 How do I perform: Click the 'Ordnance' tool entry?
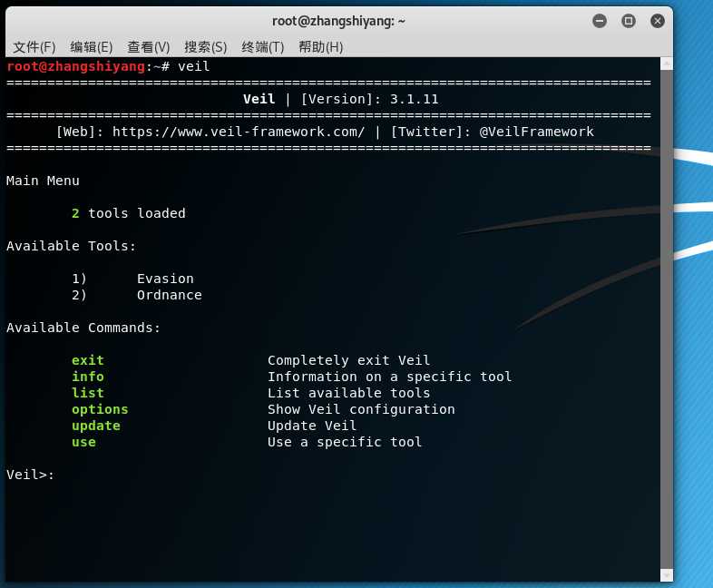click(170, 295)
